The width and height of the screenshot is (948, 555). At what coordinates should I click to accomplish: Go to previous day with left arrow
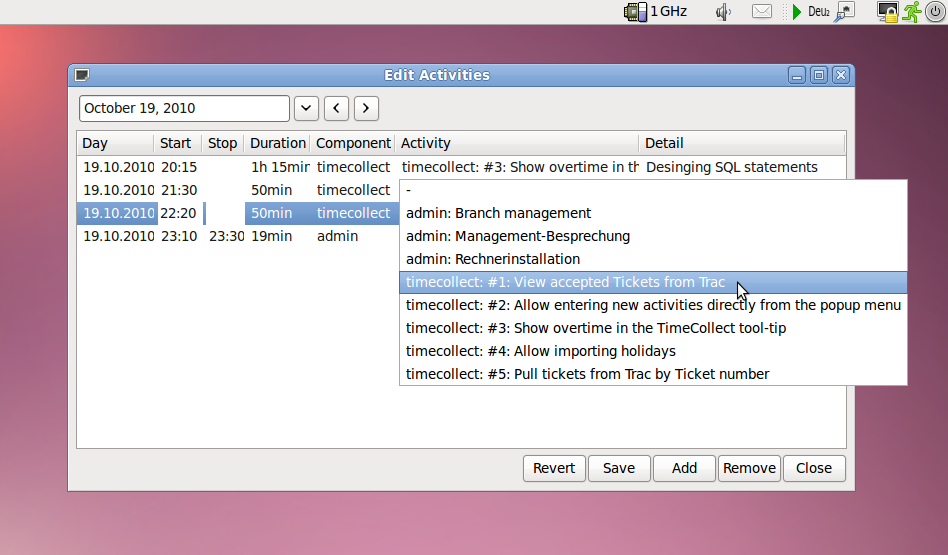(x=337, y=108)
